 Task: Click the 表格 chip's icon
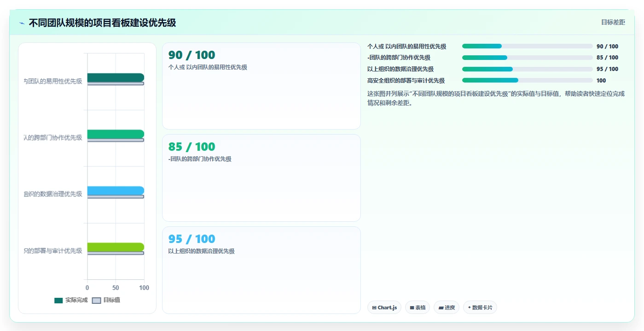pyautogui.click(x=412, y=307)
